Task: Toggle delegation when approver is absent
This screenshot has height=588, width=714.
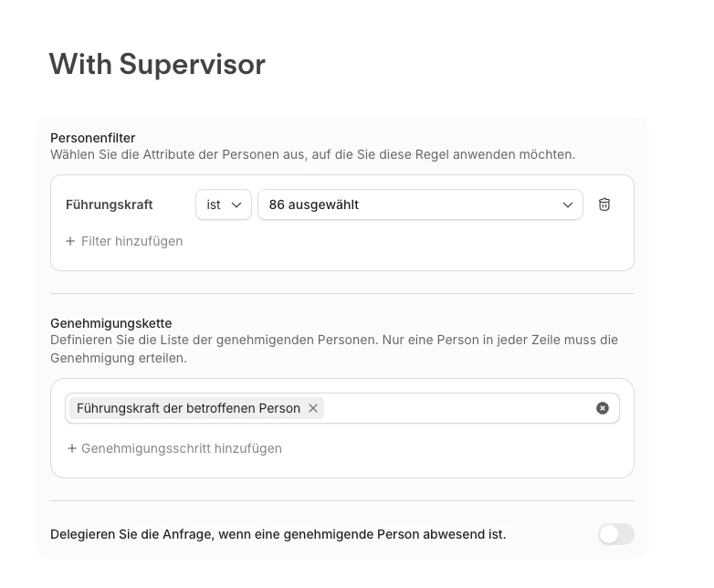Action: click(615, 534)
